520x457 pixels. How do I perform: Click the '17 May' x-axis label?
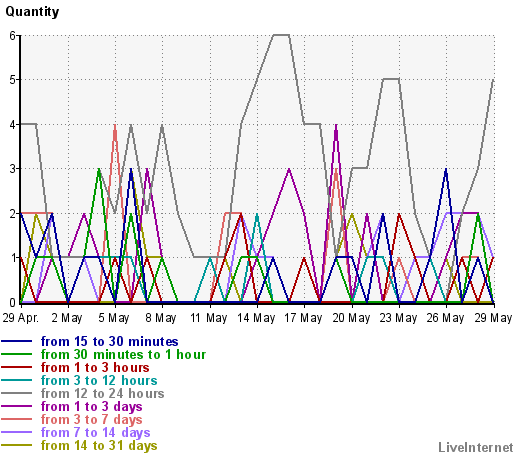click(x=303, y=318)
